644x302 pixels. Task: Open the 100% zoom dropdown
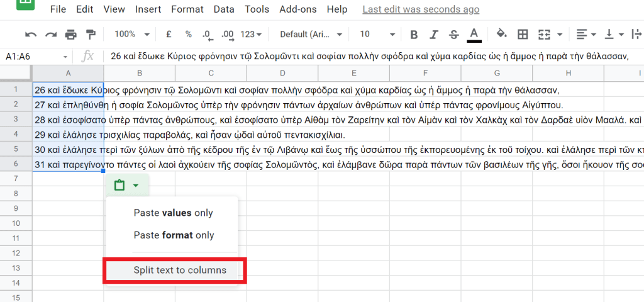132,34
